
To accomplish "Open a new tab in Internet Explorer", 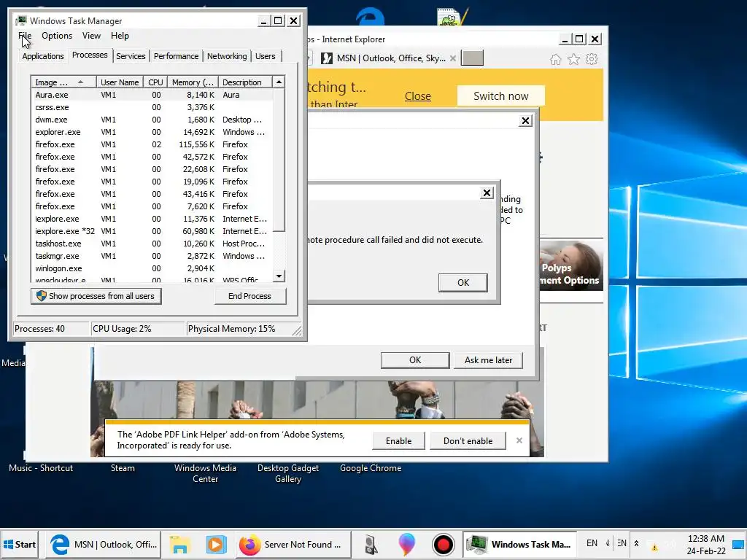I will pos(473,58).
